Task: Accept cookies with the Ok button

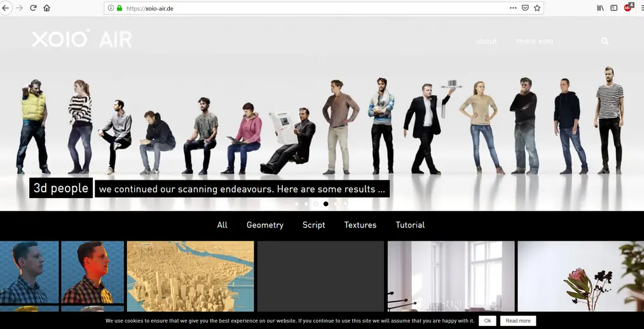Action: [487, 321]
